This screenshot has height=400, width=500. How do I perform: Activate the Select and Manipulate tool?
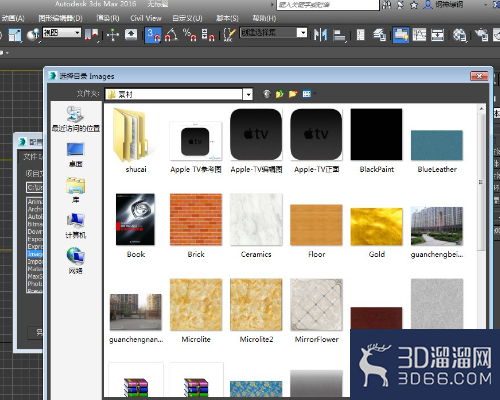113,35
